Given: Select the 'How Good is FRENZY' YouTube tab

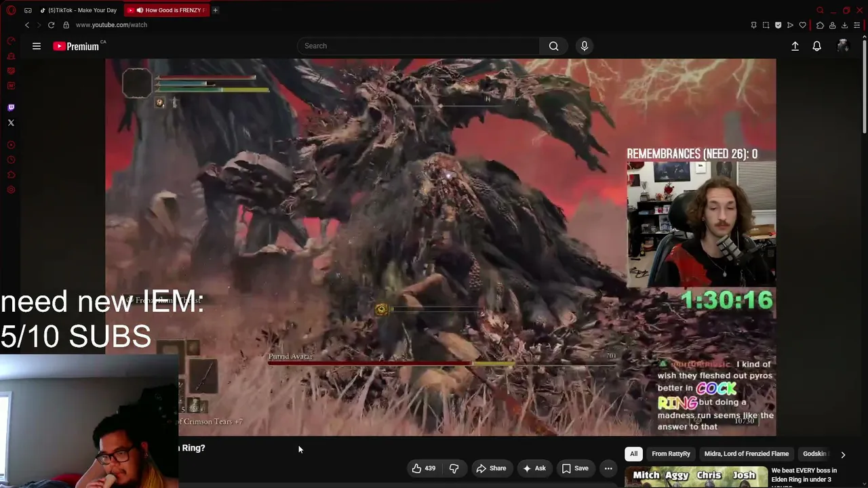Looking at the screenshot, I should (167, 10).
